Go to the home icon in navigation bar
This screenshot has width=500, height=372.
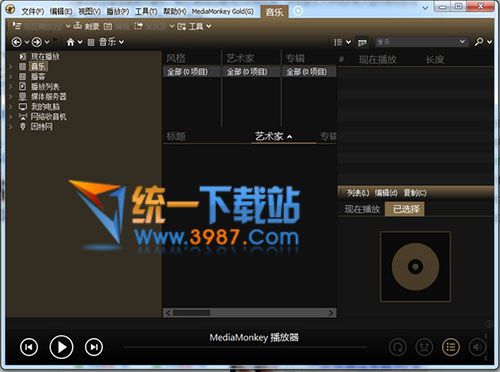click(70, 42)
